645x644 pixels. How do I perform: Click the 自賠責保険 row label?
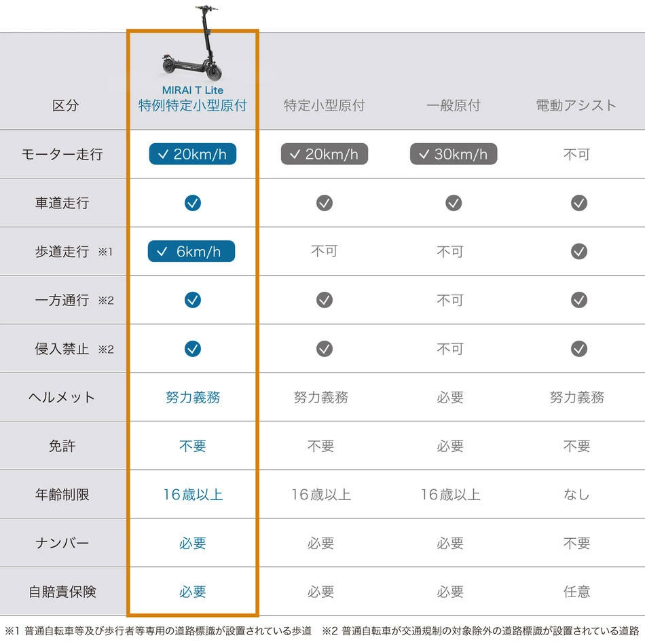[x=62, y=592]
